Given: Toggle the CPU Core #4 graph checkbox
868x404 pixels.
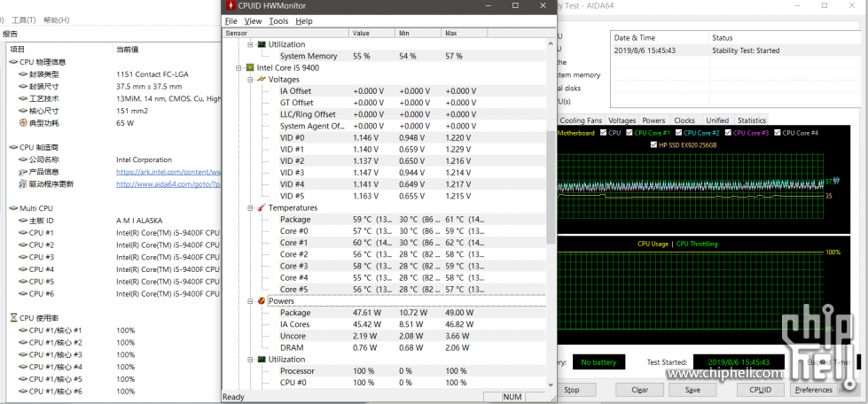Looking at the screenshot, I should [x=778, y=133].
